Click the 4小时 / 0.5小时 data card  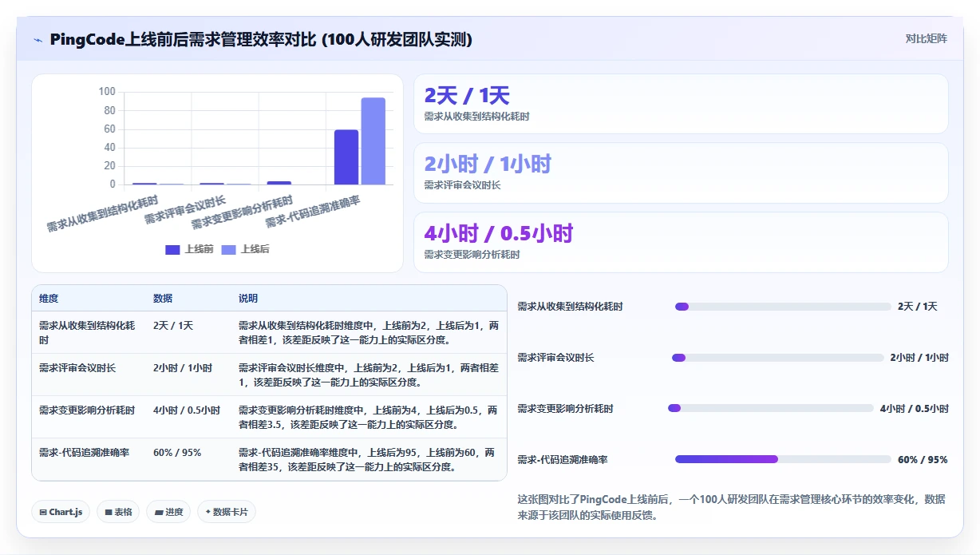pos(681,242)
